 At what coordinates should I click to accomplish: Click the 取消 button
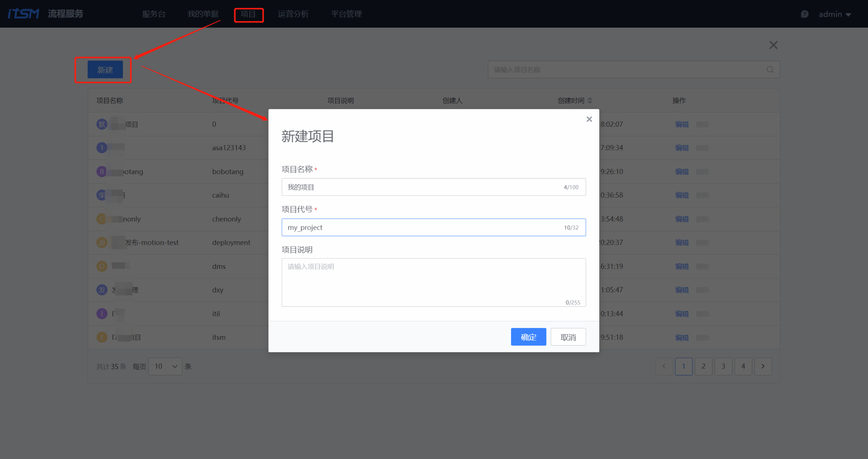pos(568,337)
